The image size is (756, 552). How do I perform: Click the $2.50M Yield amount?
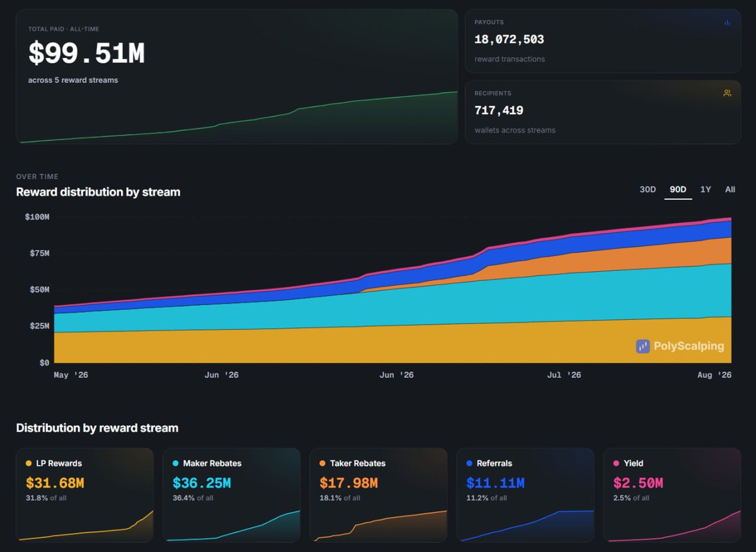pos(638,483)
